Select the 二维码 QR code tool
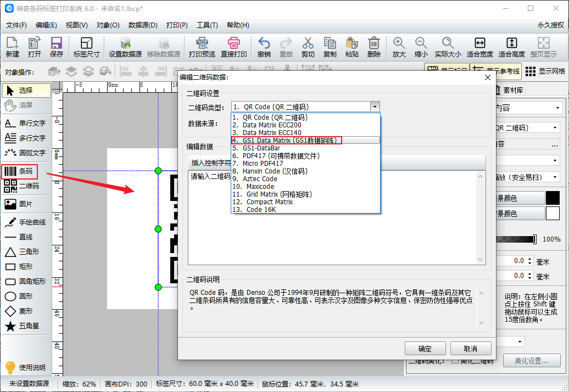569x392 pixels. (20, 187)
